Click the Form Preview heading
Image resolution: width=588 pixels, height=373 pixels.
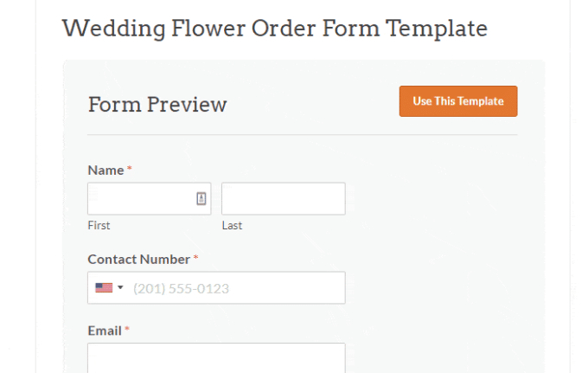pyautogui.click(x=157, y=105)
